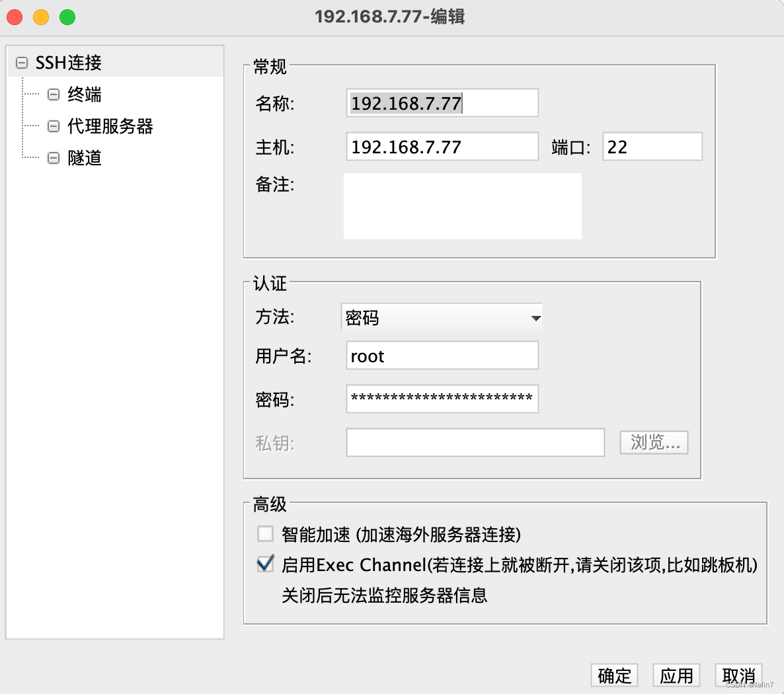This screenshot has width=784, height=694.
Task: Toggle the 代理服务器 tree node box
Action: coord(54,126)
